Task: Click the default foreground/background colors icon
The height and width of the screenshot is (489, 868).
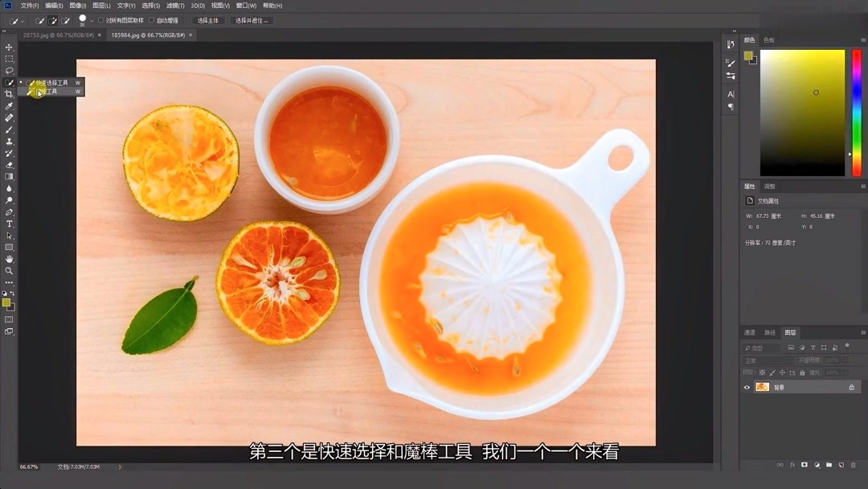Action: click(4, 293)
